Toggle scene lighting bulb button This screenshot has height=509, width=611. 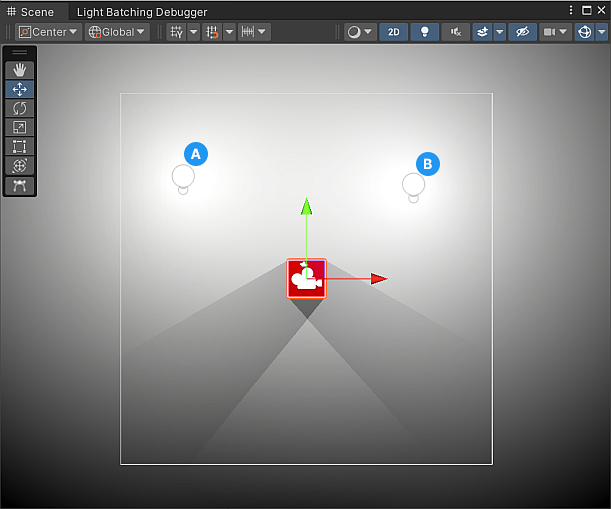click(424, 32)
